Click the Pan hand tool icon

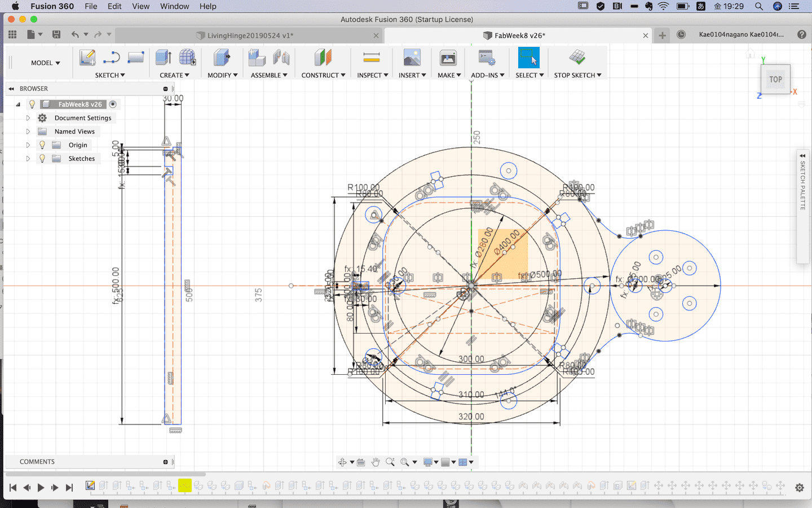pyautogui.click(x=376, y=462)
